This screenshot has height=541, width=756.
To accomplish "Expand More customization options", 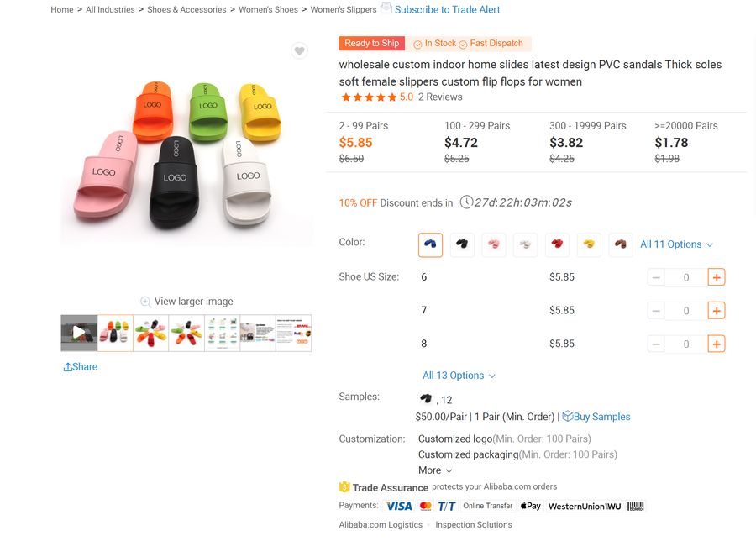I will pos(435,470).
